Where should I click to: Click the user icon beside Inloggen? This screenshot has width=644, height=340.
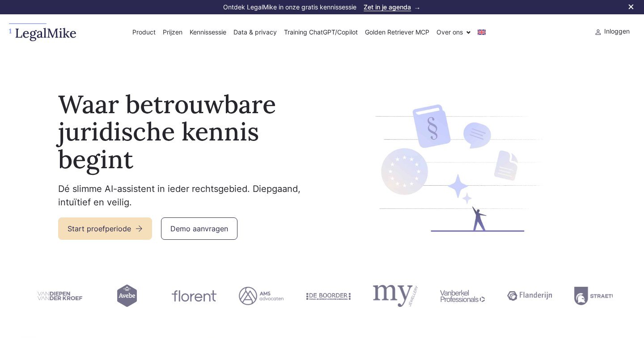pos(598,32)
